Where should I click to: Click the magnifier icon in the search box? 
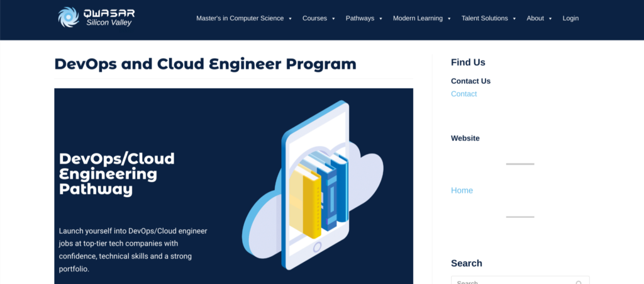579,283
